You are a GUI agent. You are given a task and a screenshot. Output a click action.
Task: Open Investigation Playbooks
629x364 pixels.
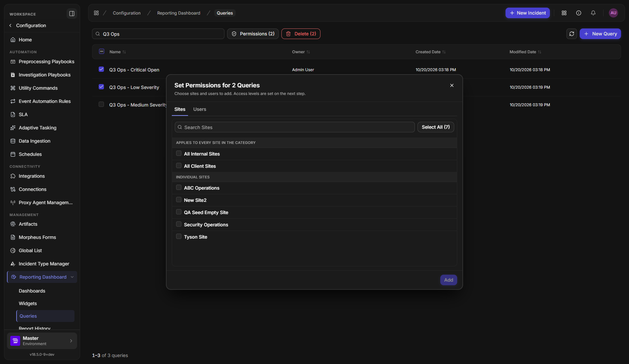tap(42, 75)
